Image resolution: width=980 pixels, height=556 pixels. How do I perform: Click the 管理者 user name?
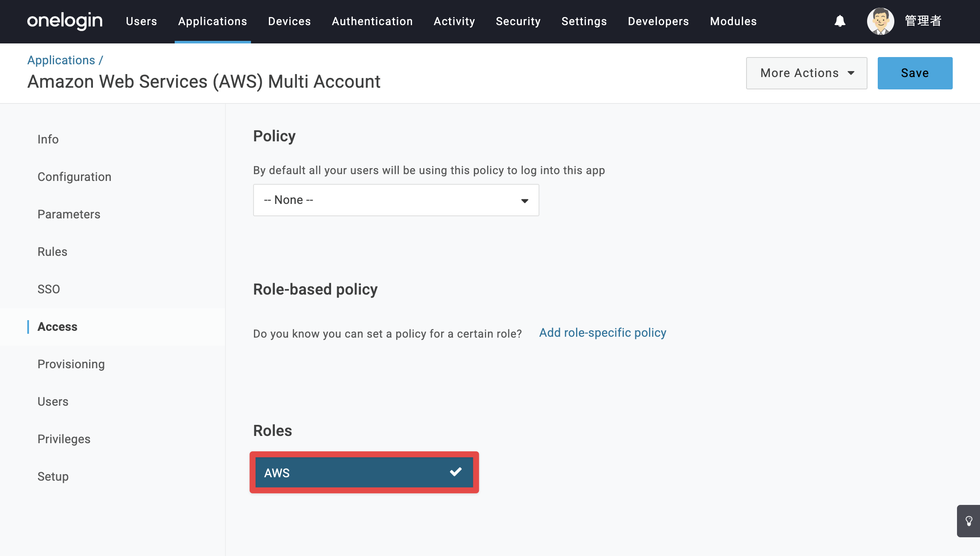pyautogui.click(x=923, y=21)
